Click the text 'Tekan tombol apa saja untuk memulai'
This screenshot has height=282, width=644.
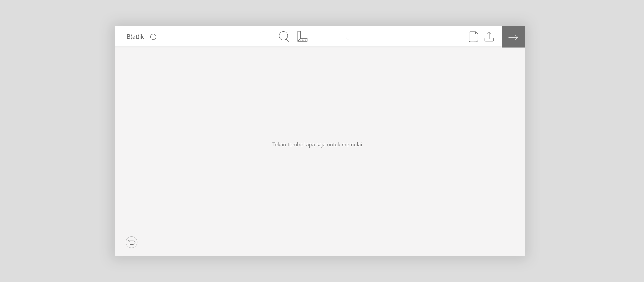point(317,145)
